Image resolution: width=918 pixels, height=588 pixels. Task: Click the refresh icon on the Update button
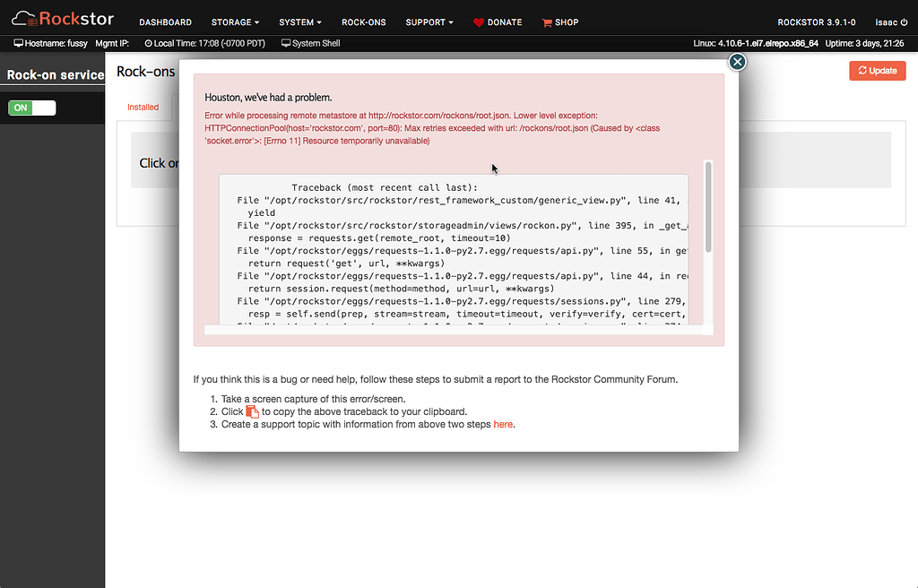[862, 70]
